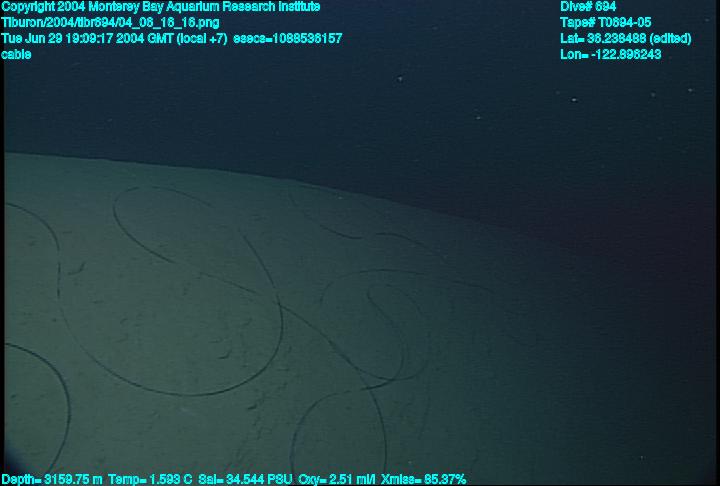Click the 'Lat=' latitude (edited) readout
The image size is (720, 486).
pyautogui.click(x=625, y=39)
